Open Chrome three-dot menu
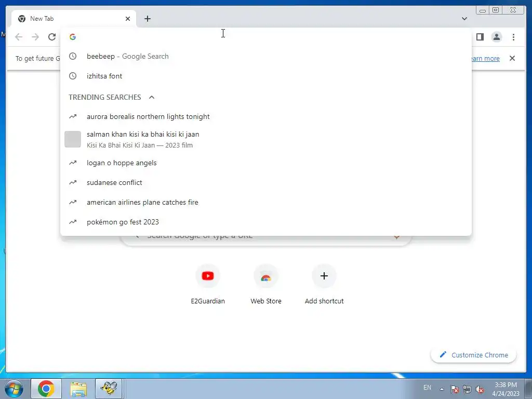Image resolution: width=532 pixels, height=399 pixels. coord(513,37)
